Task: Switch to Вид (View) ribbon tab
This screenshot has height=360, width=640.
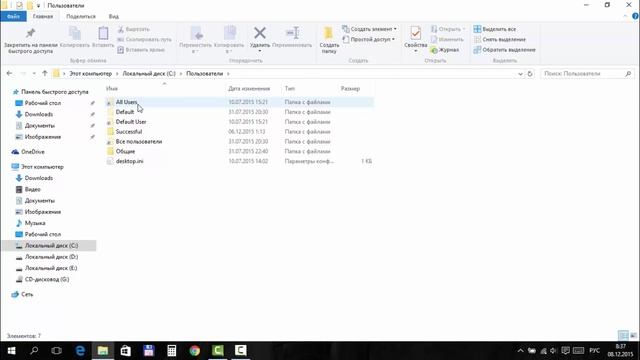Action: click(113, 16)
